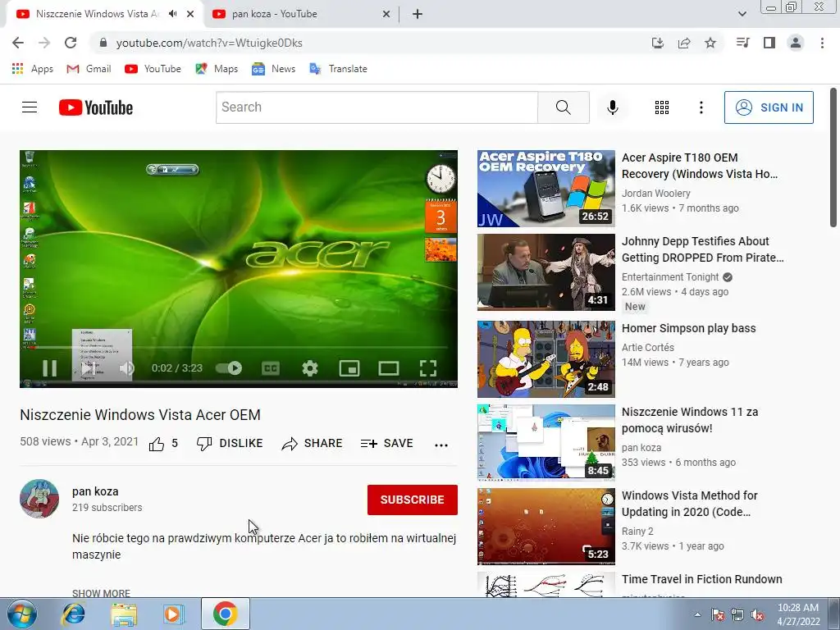Open the Gmail bookmark
Viewport: 840px width, 630px height.
[x=89, y=69]
